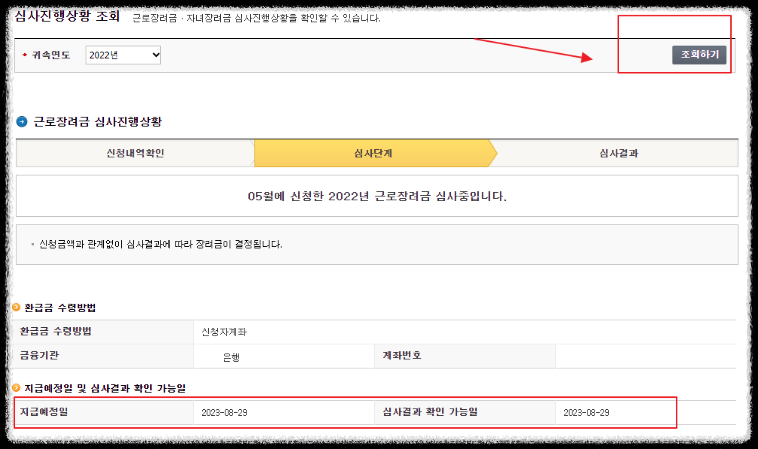This screenshot has width=758, height=449.
Task: Click the 심사진행상황 조회 page title
Action: 67,16
